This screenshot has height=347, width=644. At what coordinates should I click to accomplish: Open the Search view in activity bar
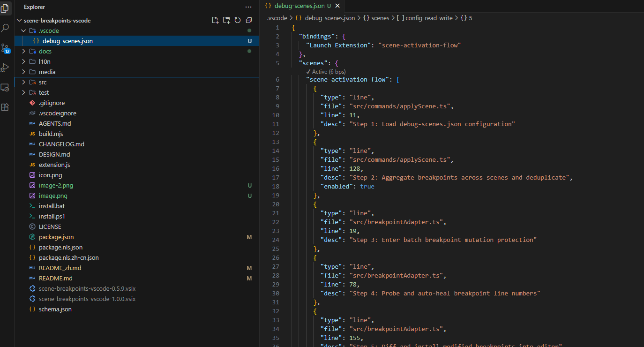[x=5, y=28]
